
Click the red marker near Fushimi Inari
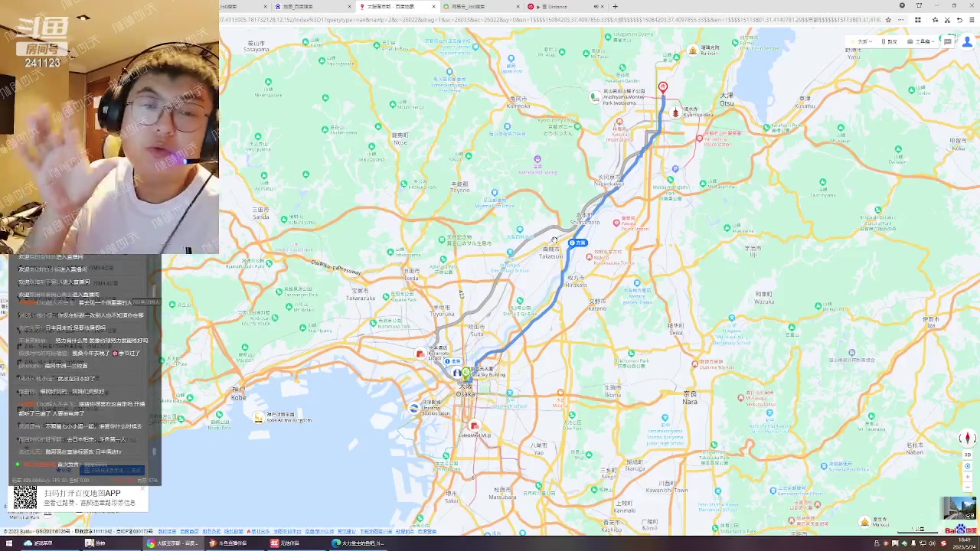pyautogui.click(x=699, y=139)
